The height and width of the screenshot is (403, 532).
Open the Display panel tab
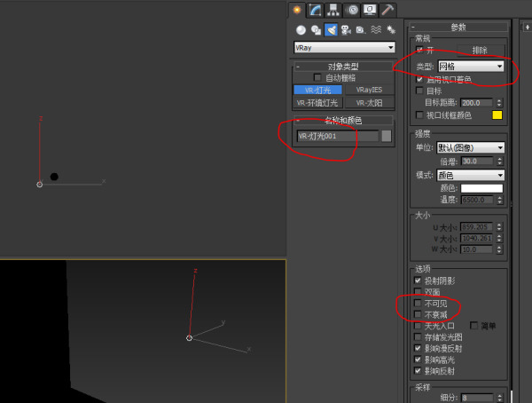tap(370, 10)
